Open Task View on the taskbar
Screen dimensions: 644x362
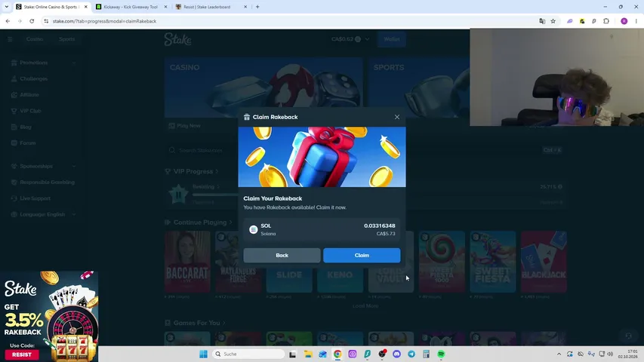[292, 354]
